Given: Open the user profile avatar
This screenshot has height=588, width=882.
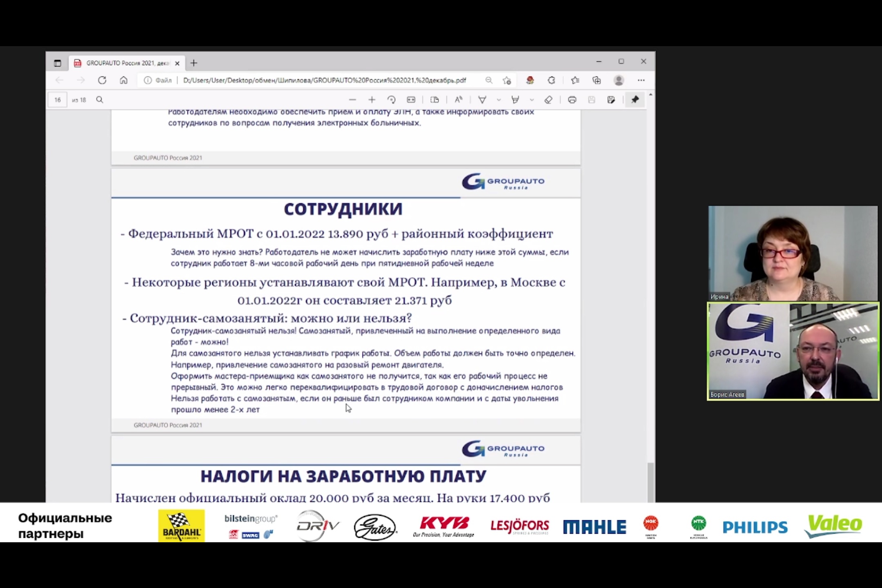Looking at the screenshot, I should coord(619,80).
